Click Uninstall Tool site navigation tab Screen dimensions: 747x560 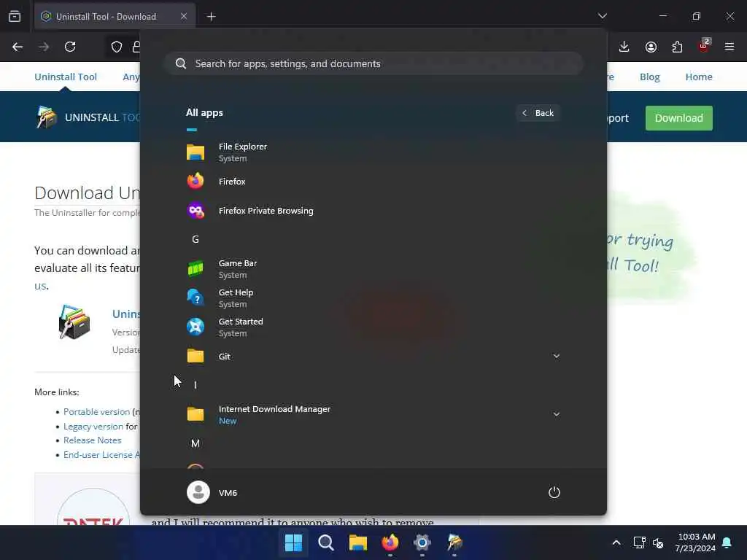click(x=66, y=77)
